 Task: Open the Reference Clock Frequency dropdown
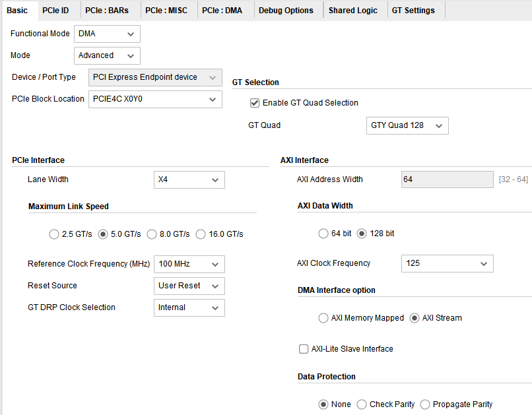click(x=189, y=264)
